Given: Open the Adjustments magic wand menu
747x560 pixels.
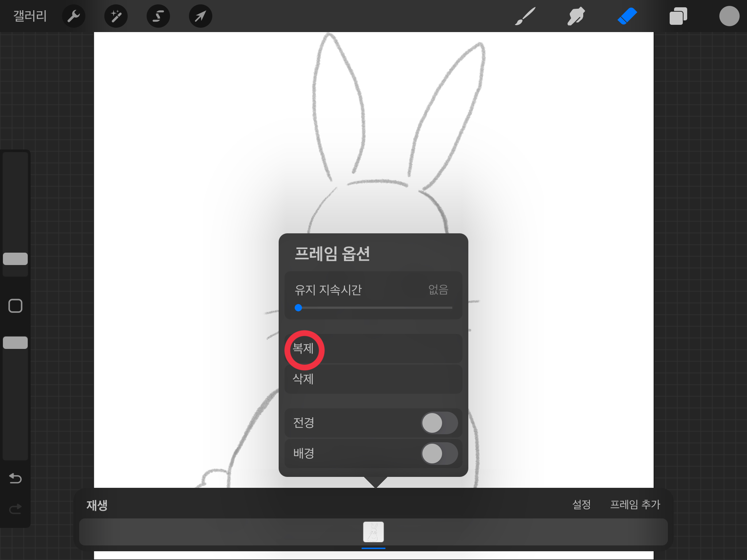Looking at the screenshot, I should (x=116, y=16).
